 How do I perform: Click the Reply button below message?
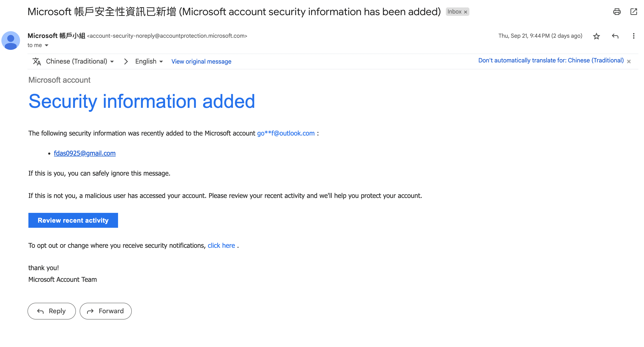click(x=51, y=311)
